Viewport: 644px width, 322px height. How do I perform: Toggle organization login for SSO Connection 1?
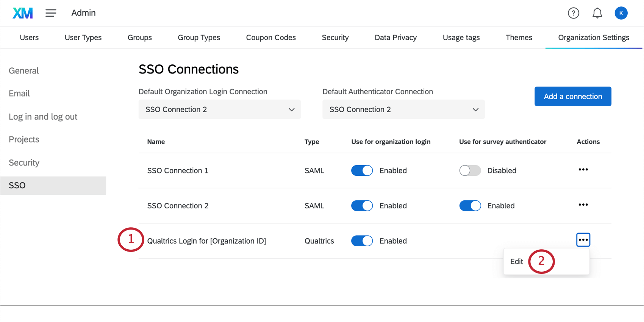(x=362, y=170)
